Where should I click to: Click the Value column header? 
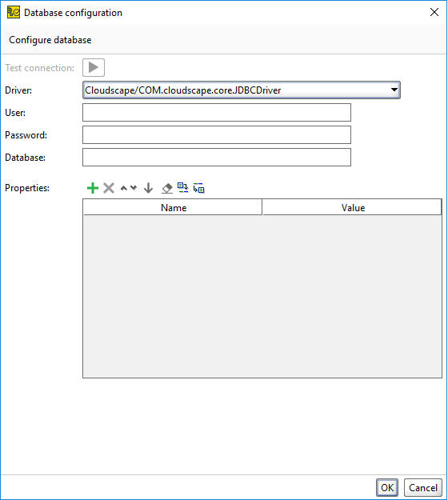click(x=352, y=207)
